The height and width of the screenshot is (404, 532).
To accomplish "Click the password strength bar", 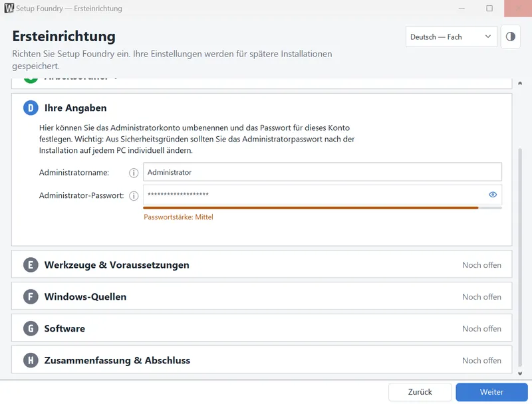I will [323, 208].
